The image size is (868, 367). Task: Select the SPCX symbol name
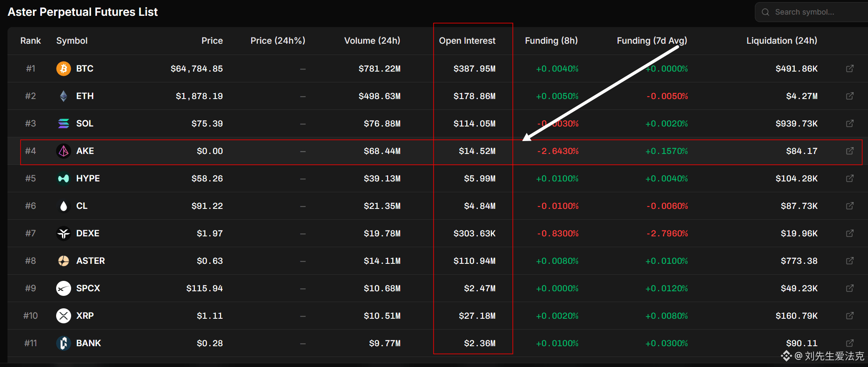click(x=88, y=288)
